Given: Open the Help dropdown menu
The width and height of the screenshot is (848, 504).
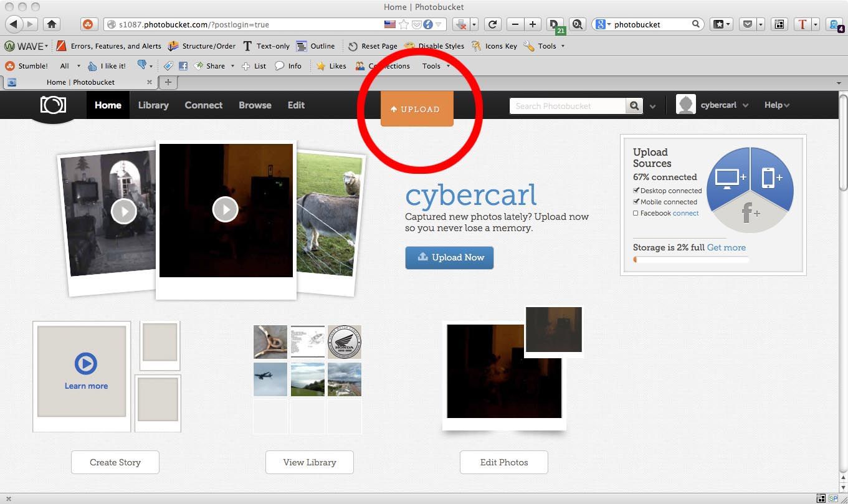Looking at the screenshot, I should pos(777,105).
